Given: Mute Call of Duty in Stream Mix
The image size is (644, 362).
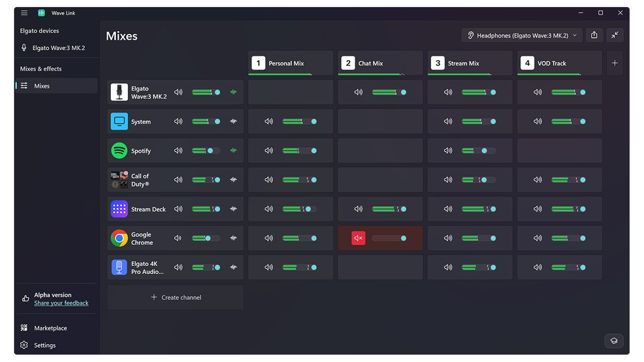Looking at the screenshot, I should pos(448,180).
